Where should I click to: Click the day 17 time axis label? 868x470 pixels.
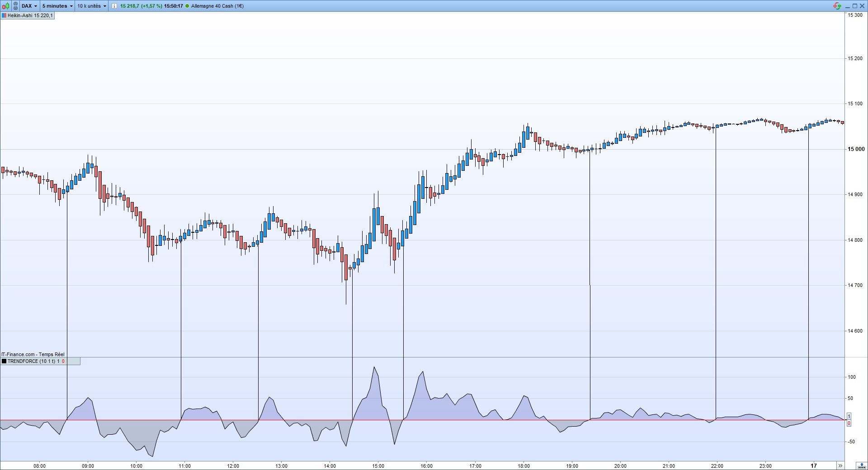pos(814,466)
